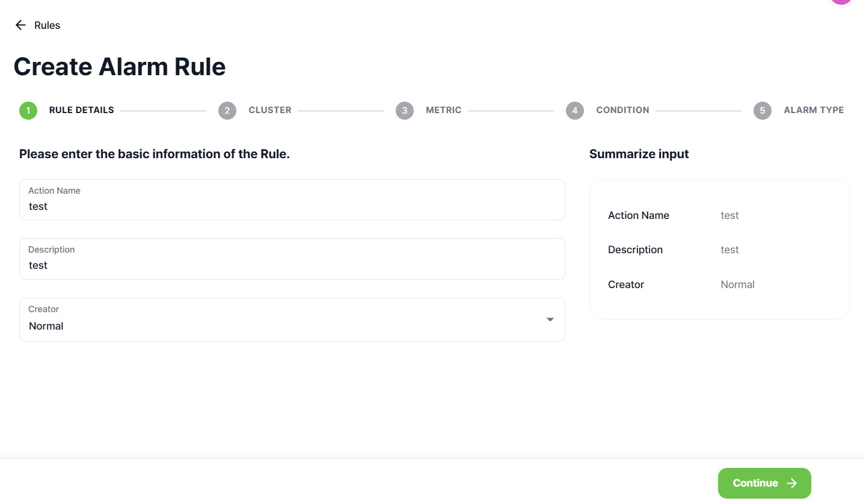The width and height of the screenshot is (863, 504).
Task: Jump to the CONDITION step label
Action: tap(622, 110)
